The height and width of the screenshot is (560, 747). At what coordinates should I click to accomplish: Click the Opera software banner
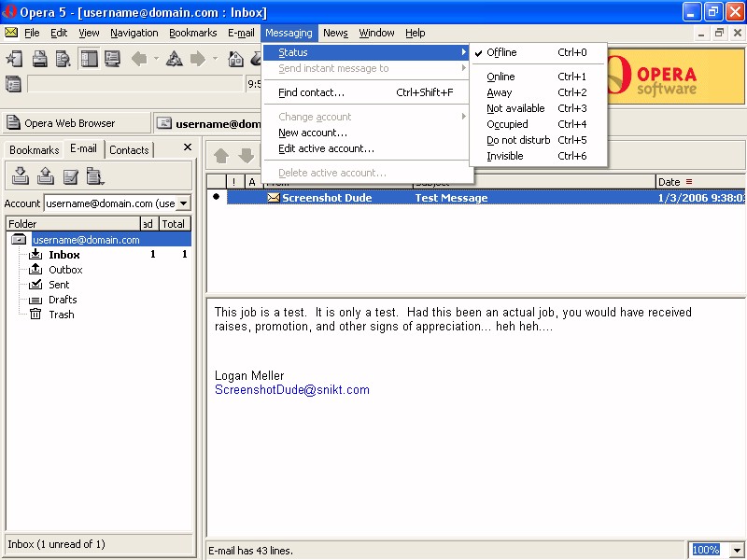(676, 76)
